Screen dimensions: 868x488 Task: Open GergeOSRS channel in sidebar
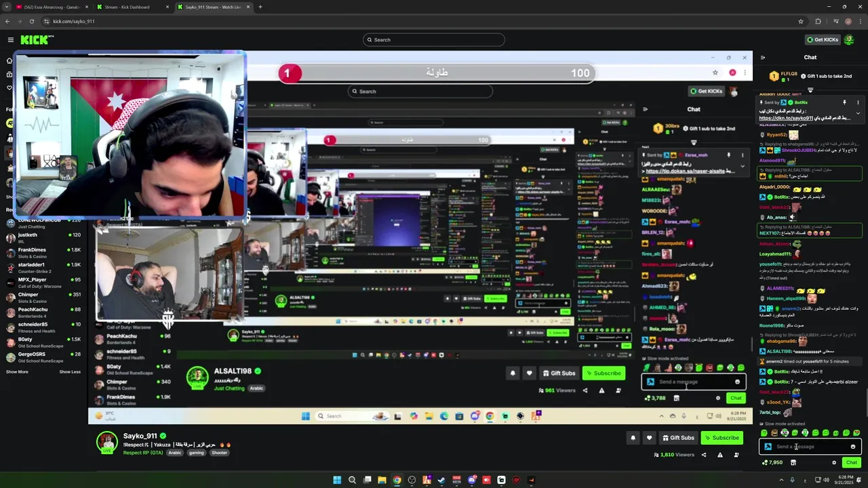[x=43, y=357]
